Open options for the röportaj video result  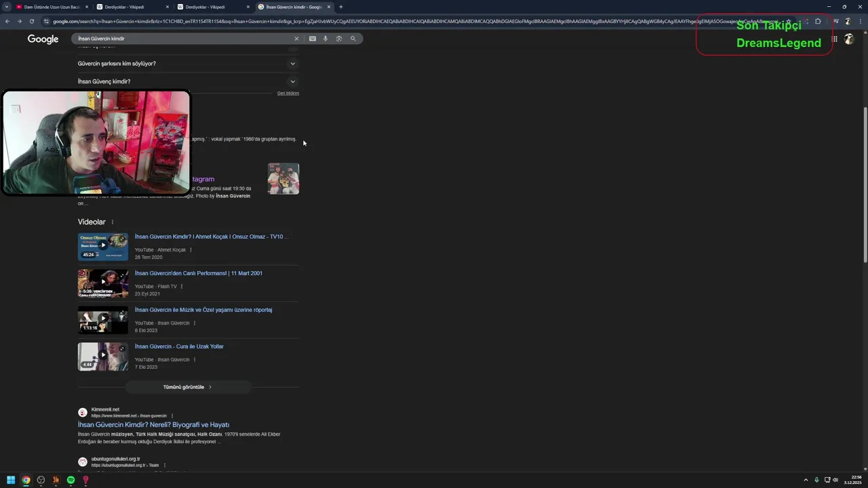[195, 323]
